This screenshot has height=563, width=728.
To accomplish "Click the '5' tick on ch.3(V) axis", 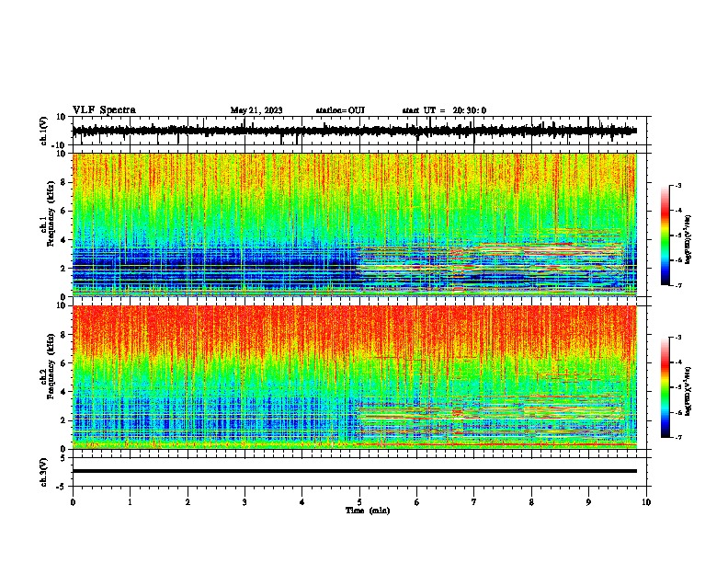I will (63, 457).
